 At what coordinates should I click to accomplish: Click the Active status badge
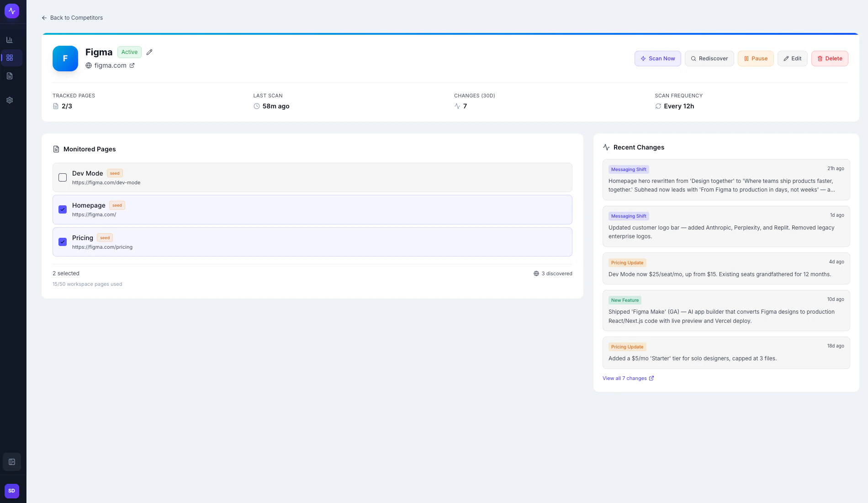coord(129,52)
